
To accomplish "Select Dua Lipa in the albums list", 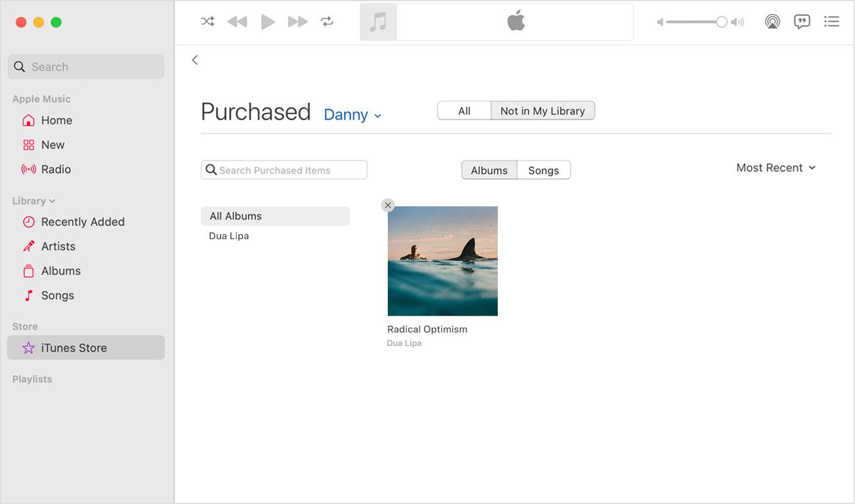I will pyautogui.click(x=229, y=236).
